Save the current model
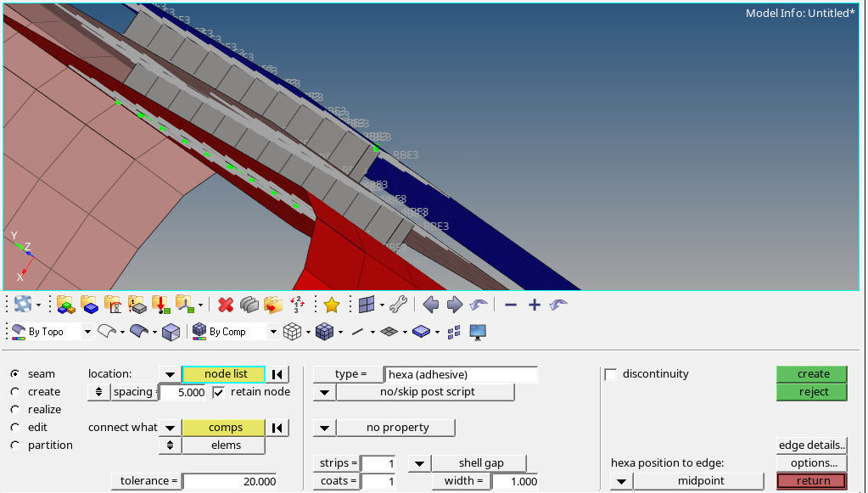Viewport: 868px width, 493px height. coord(89,304)
